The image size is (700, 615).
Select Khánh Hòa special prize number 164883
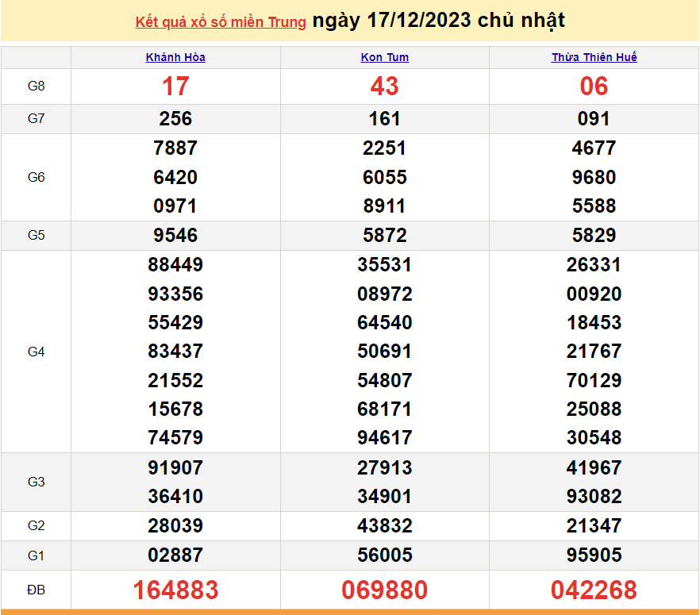pos(175,590)
